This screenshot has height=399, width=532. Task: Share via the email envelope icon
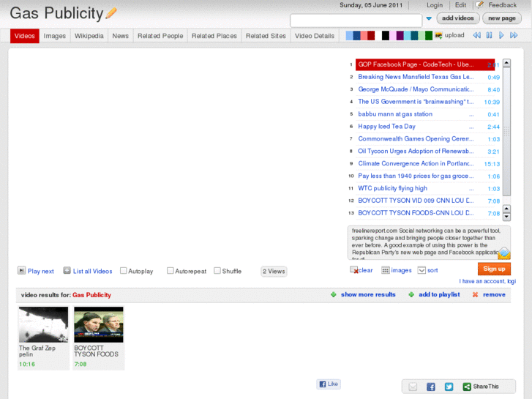tap(413, 387)
